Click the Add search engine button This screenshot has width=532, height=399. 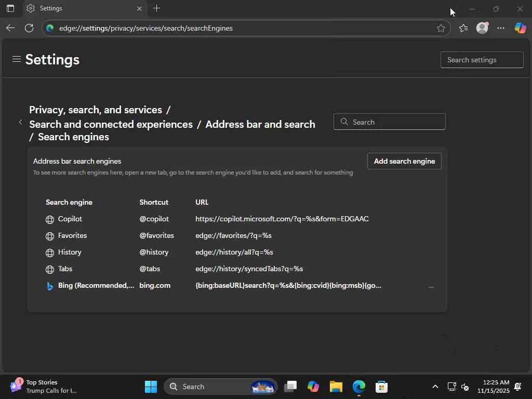(x=404, y=161)
